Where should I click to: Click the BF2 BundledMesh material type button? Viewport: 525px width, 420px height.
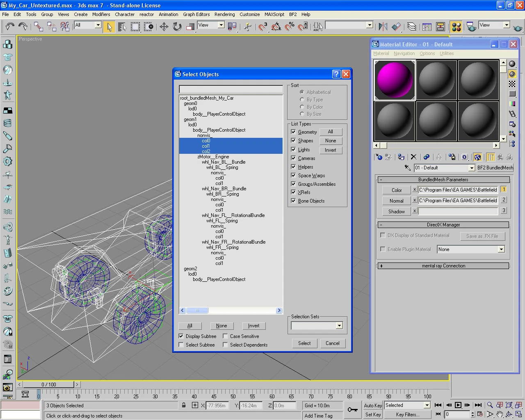coord(495,168)
